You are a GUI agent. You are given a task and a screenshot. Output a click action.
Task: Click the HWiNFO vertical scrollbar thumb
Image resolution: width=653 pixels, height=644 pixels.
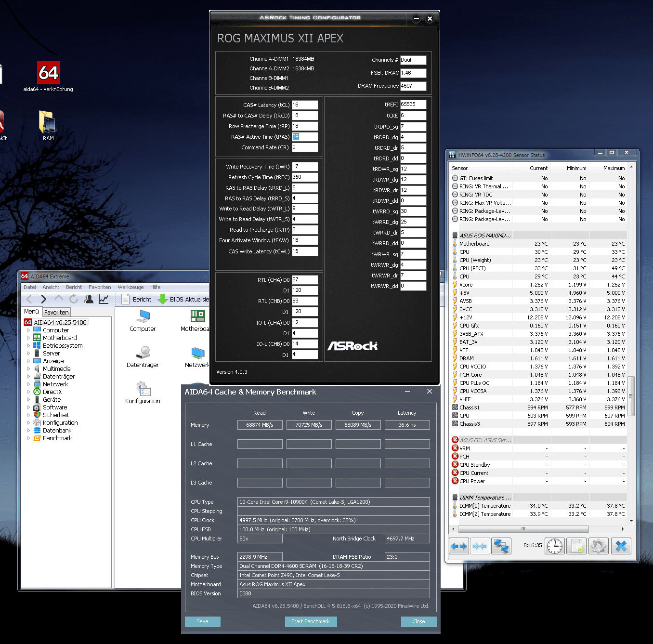tap(631, 396)
